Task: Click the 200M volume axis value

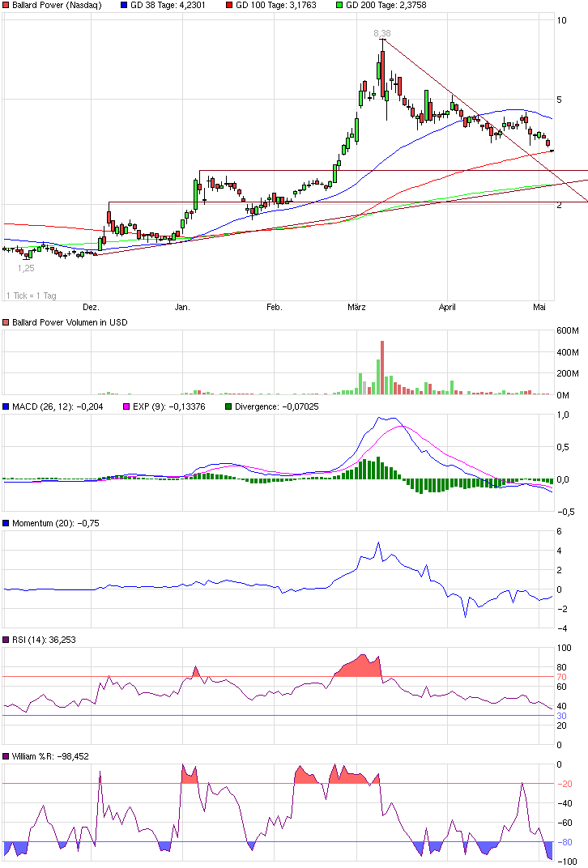Action: [568, 373]
